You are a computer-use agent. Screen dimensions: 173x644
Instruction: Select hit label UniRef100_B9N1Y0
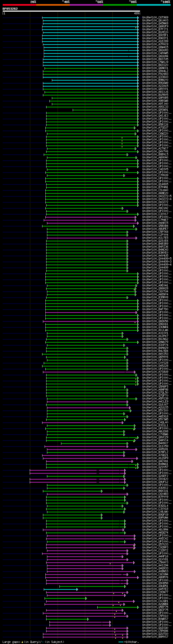[x=155, y=80]
